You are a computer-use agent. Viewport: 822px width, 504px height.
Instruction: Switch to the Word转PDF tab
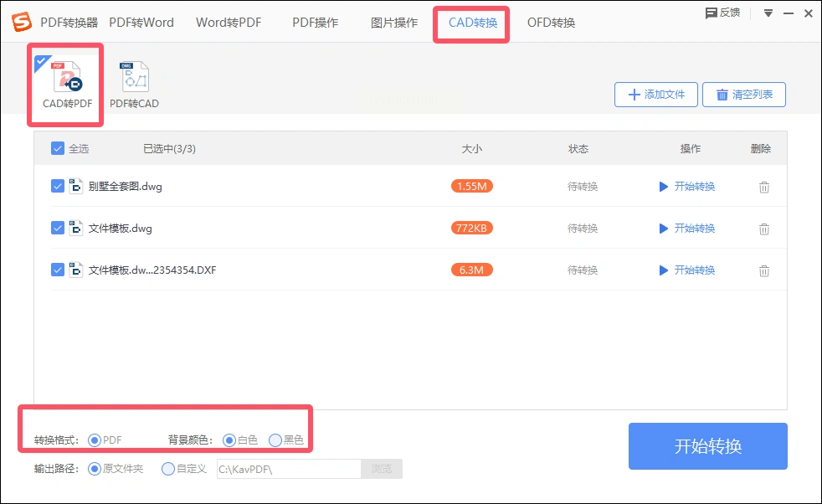[x=229, y=23]
